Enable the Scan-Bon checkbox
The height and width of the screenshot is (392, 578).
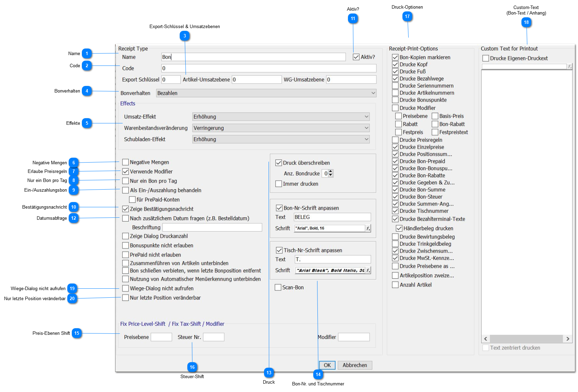[278, 287]
